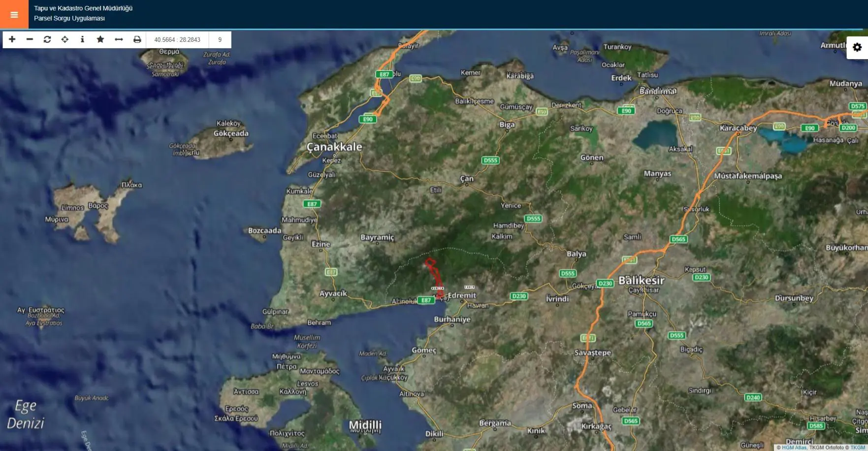Screen dimensions: 868x451
Task: Print the map with the printer icon
Action: pos(137,39)
